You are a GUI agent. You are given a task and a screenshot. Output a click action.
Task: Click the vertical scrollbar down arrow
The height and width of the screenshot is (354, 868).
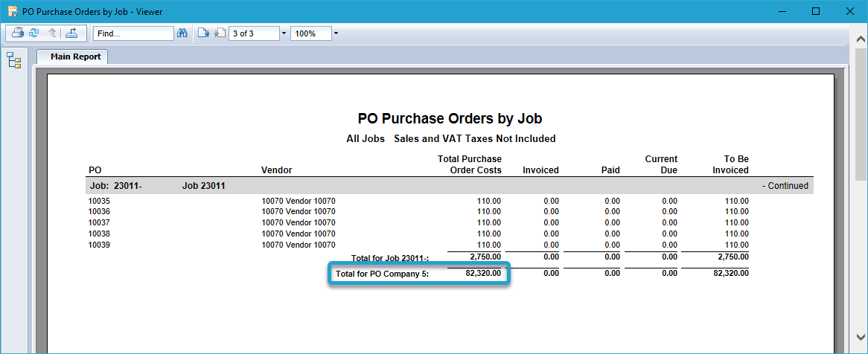click(861, 336)
